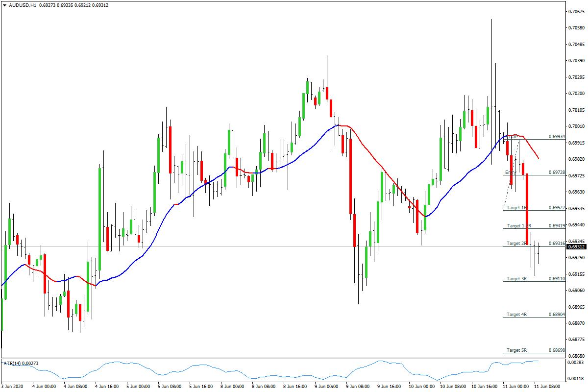Click the 3 Jun 2020 date label
This screenshot has height=392, width=588.
click(13, 387)
